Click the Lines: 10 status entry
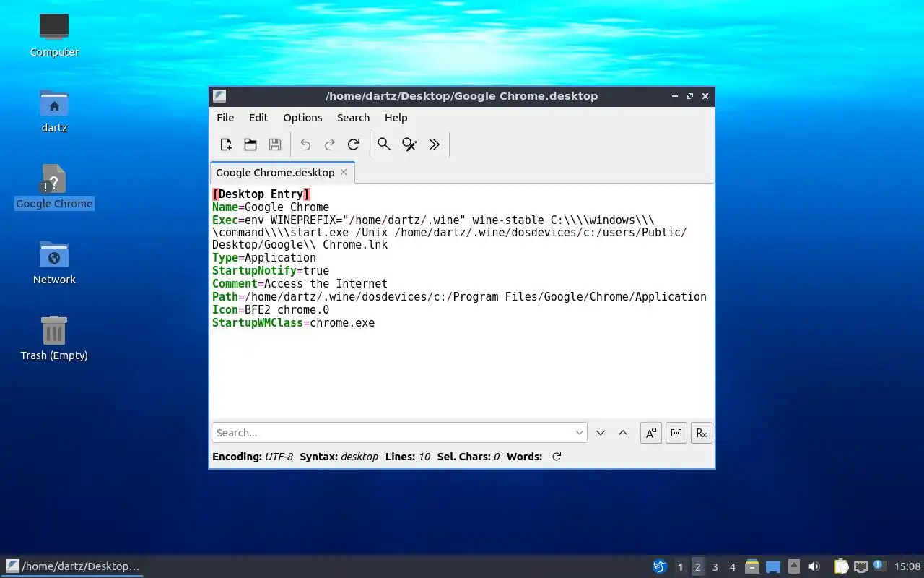This screenshot has height=578, width=924. point(408,457)
